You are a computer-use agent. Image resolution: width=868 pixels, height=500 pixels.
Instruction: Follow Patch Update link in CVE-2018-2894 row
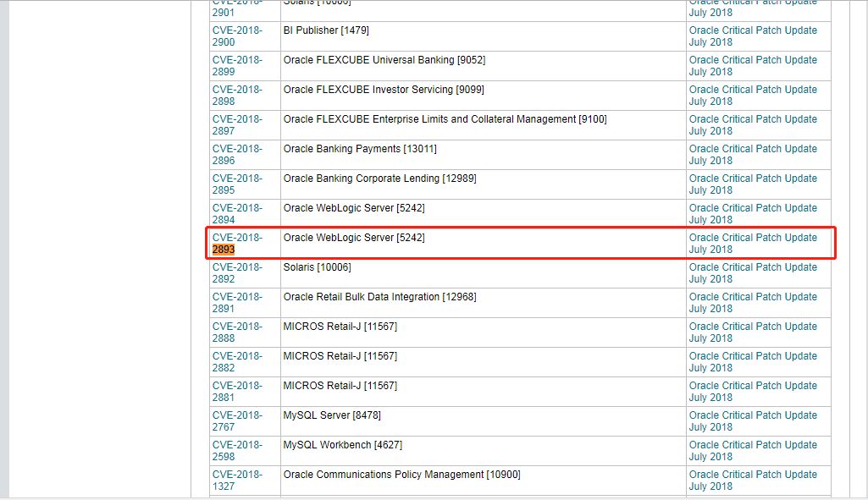tap(753, 213)
